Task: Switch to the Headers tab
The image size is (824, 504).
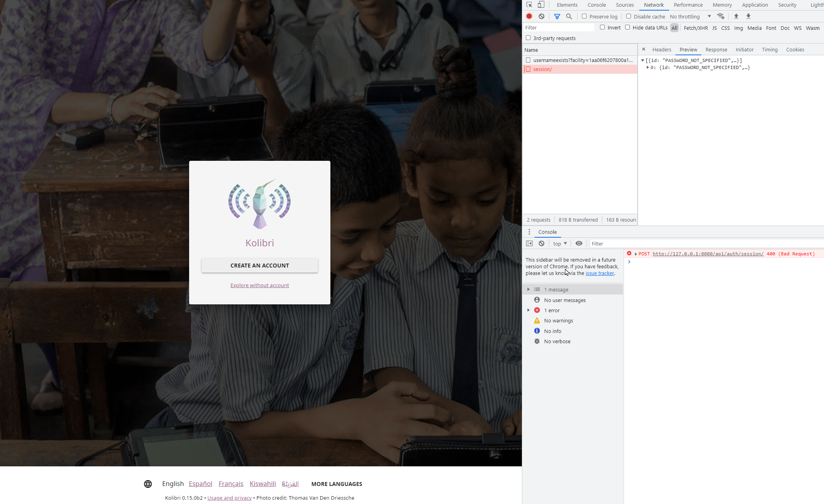Action: pos(662,49)
